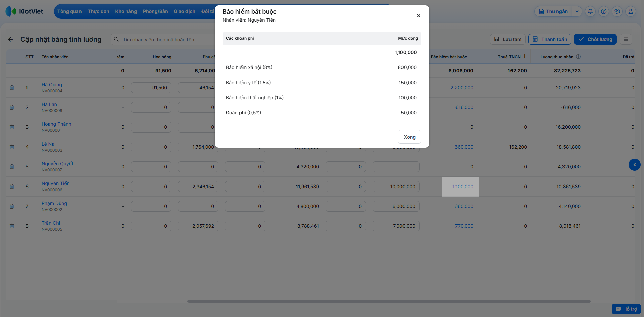644x317 pixels.
Task: Open insurance amount 1,100,000 for Nguyễn Tiến
Action: pos(463,187)
